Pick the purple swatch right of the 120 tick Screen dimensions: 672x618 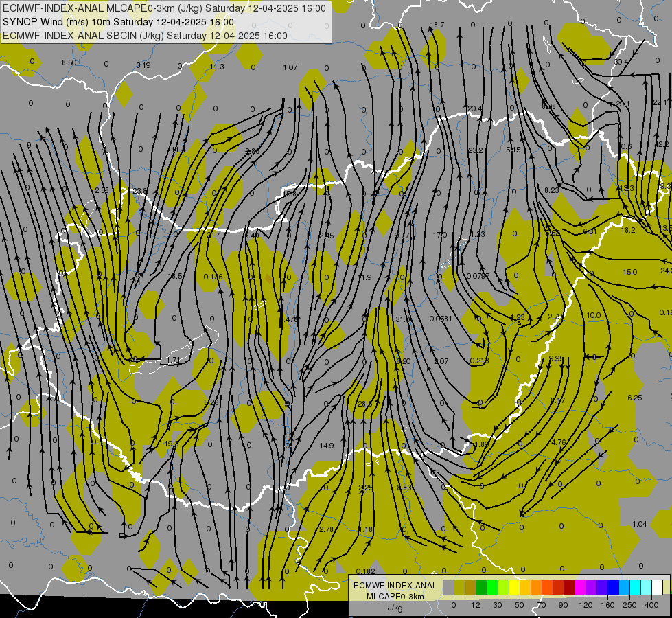591,588
